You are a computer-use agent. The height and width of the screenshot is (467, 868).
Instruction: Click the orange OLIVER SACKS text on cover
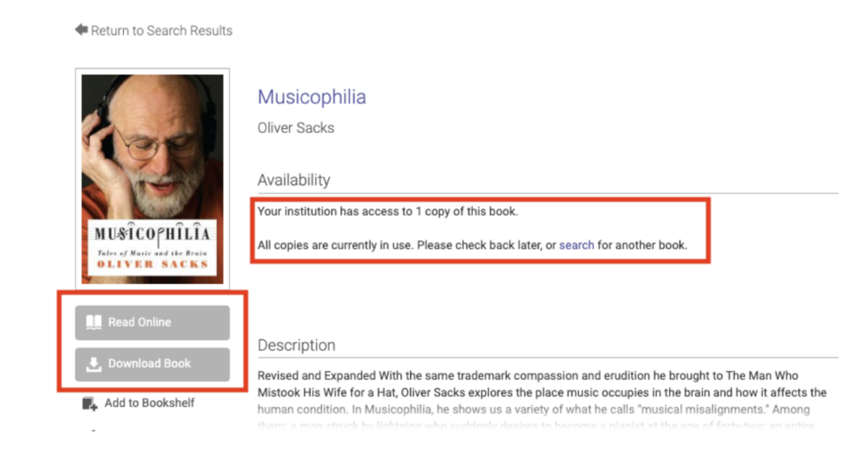[153, 264]
